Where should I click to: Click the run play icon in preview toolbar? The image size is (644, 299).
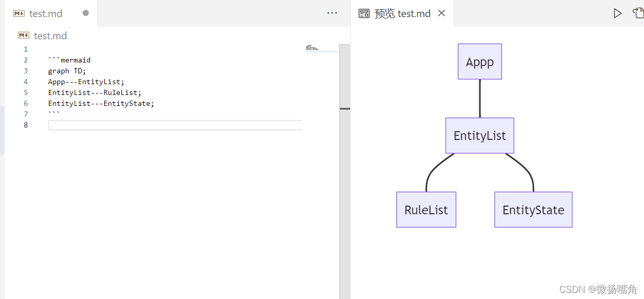(618, 13)
